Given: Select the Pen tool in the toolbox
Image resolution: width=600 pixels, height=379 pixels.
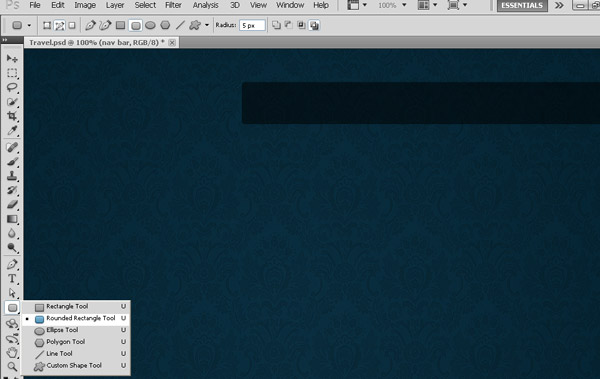Looking at the screenshot, I should click(12, 264).
